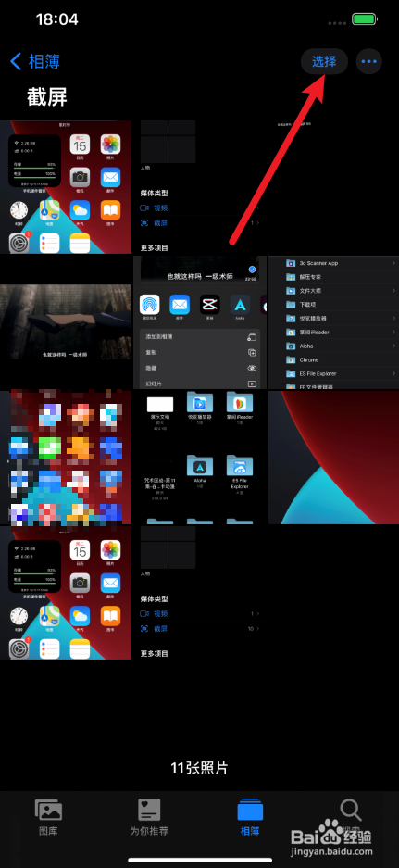
Task: Open the app list screenshot with 3d Scanner App
Action: pyautogui.click(x=333, y=322)
